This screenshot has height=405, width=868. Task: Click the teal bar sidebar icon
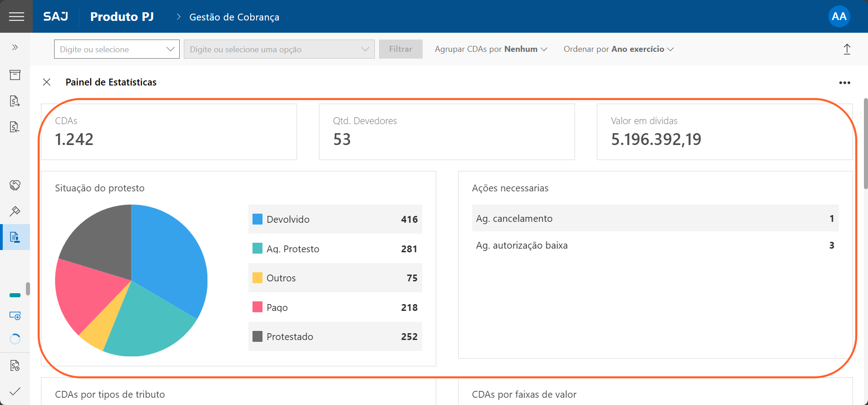[x=15, y=295]
